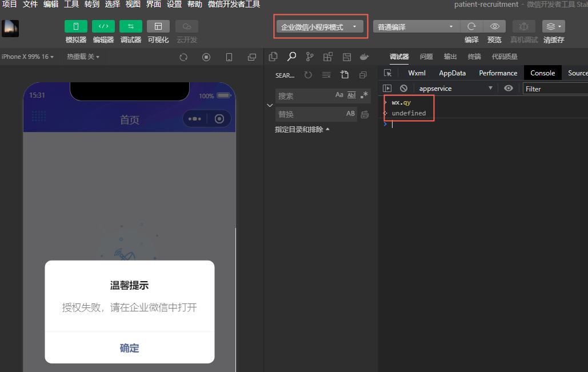Viewport: 588px width, 372px height.
Task: Switch to the 问题 tab
Action: [426, 57]
